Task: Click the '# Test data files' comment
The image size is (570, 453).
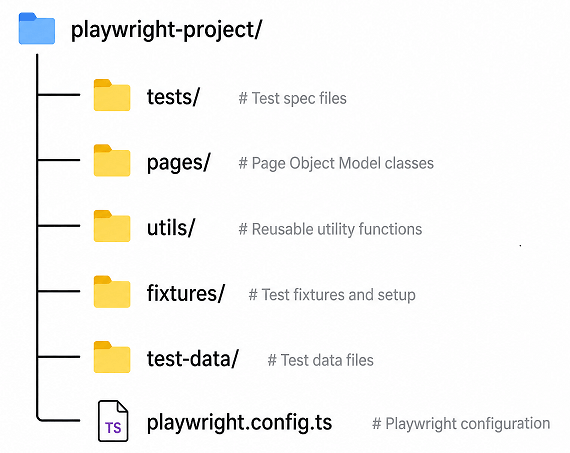Action: (x=321, y=361)
